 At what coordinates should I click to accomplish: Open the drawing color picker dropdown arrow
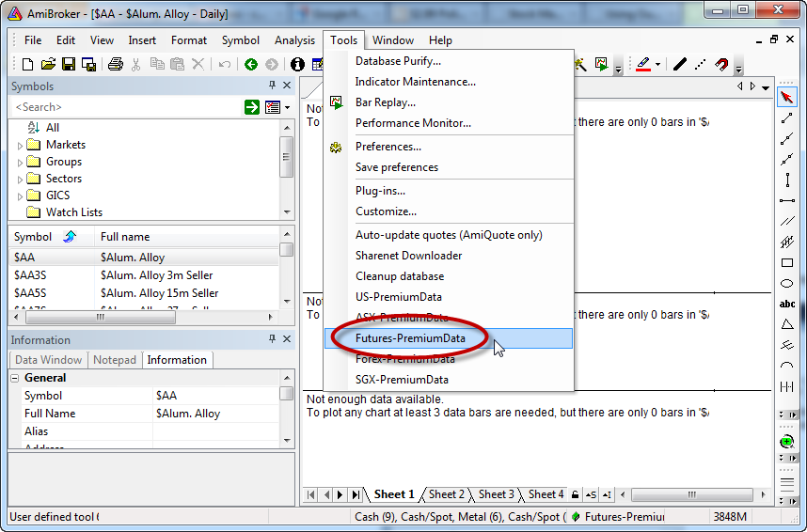point(657,64)
